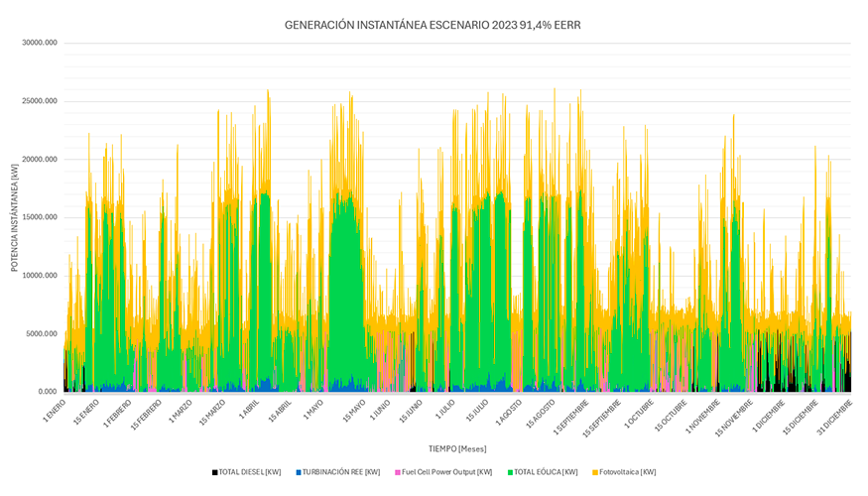This screenshot has width=868, height=496.
Task: Select the black TOTAL DIESEL legend swatch
Action: [214, 472]
